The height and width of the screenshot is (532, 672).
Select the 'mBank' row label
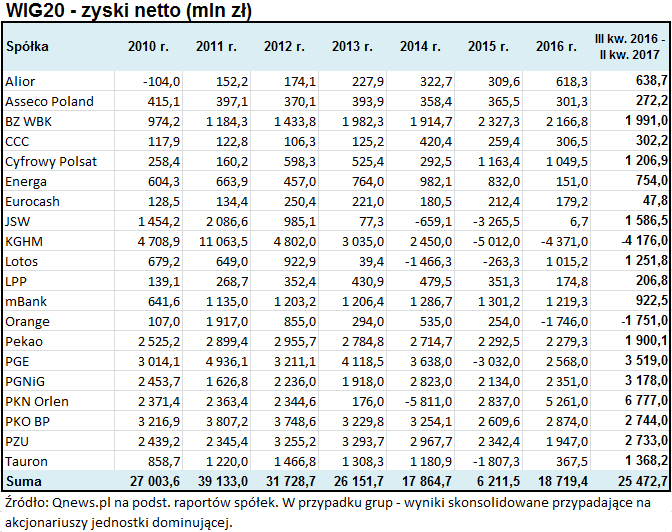click(x=26, y=301)
